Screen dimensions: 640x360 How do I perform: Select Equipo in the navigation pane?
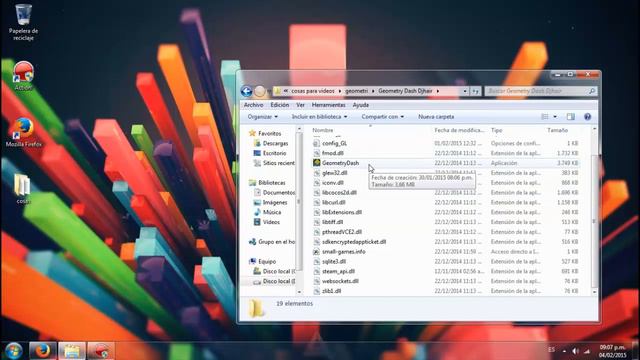pos(267,261)
